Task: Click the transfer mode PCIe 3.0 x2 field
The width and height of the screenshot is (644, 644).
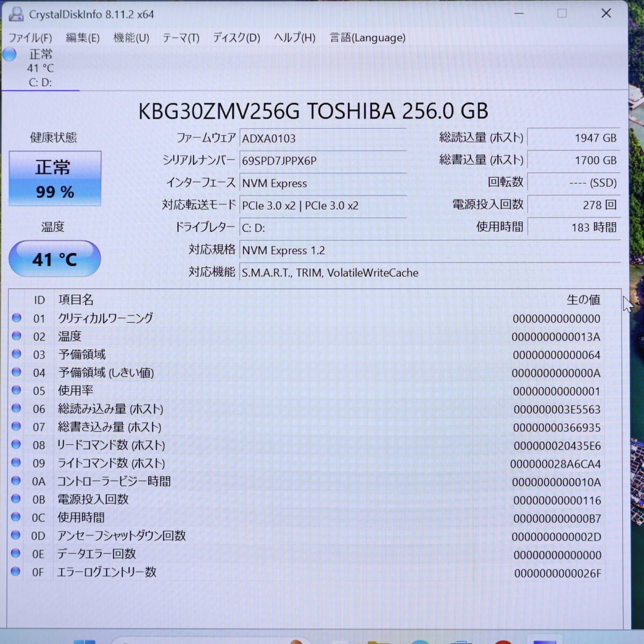Action: (323, 206)
